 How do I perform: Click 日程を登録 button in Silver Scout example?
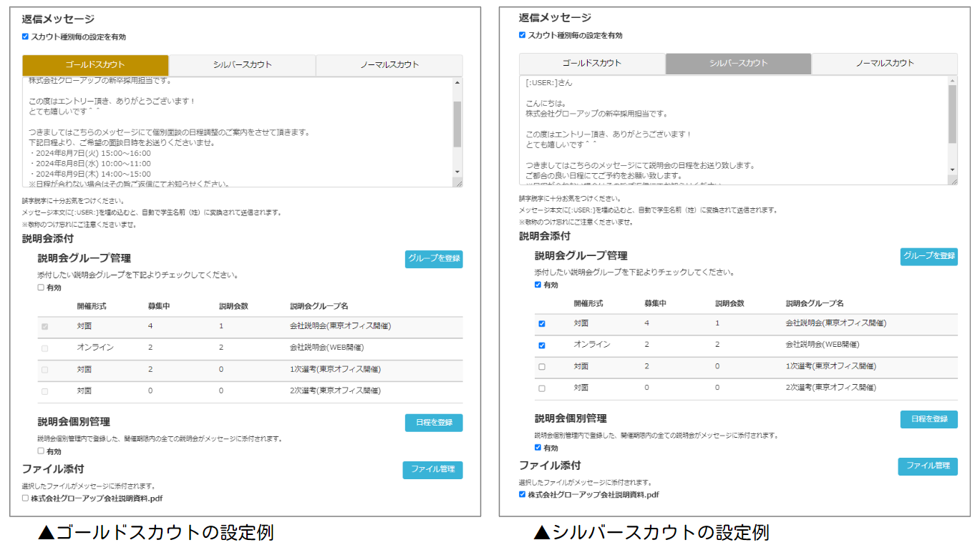point(928,419)
